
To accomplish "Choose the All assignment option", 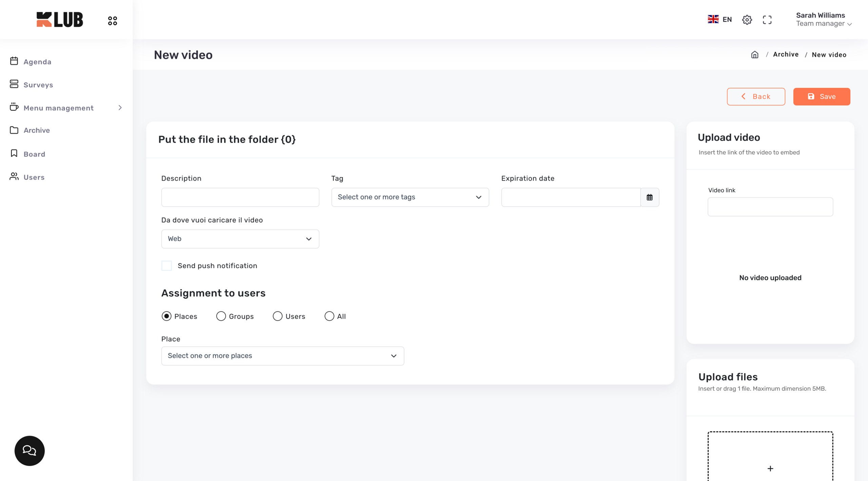I will (329, 316).
